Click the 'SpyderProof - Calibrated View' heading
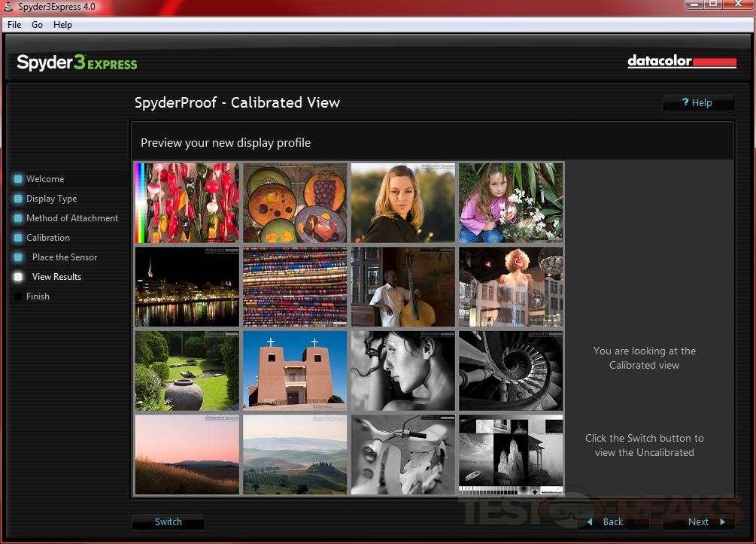The image size is (756, 544). tap(237, 102)
